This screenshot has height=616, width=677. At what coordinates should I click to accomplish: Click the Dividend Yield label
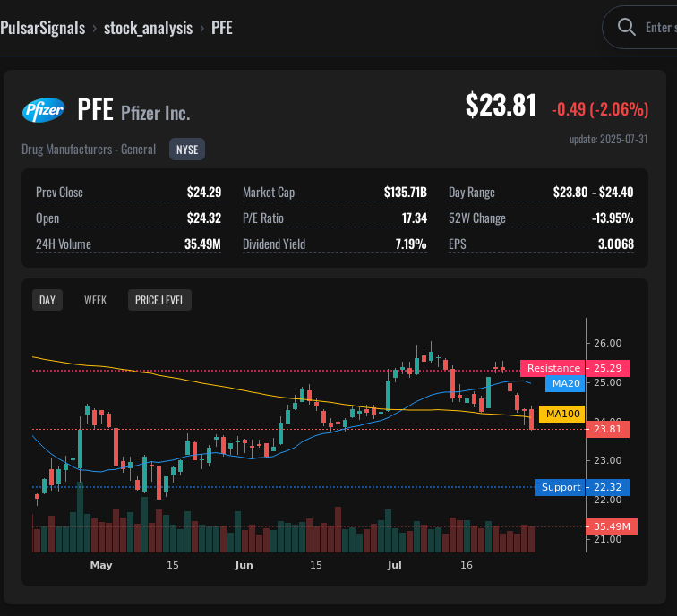click(274, 244)
